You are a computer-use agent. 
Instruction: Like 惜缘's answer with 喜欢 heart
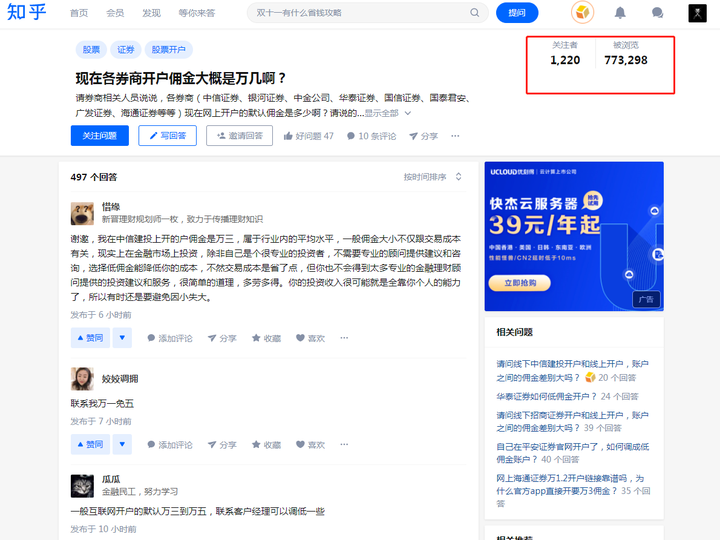(x=310, y=338)
